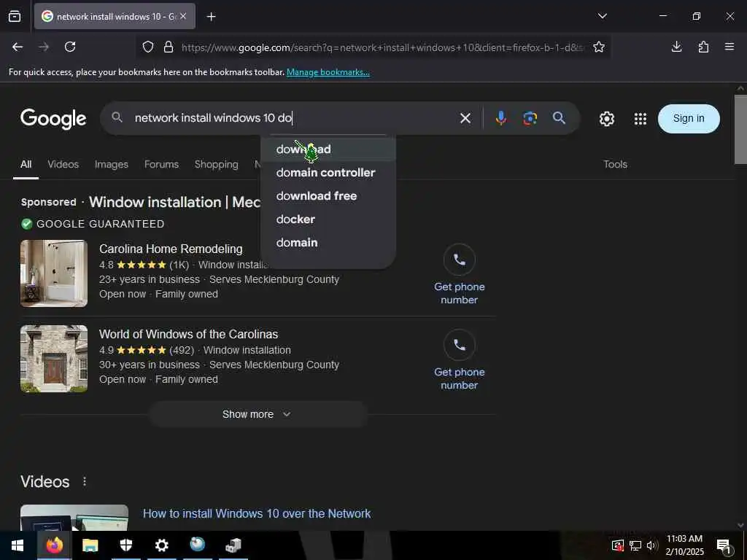Open the Action Center notifications icon

click(724, 545)
